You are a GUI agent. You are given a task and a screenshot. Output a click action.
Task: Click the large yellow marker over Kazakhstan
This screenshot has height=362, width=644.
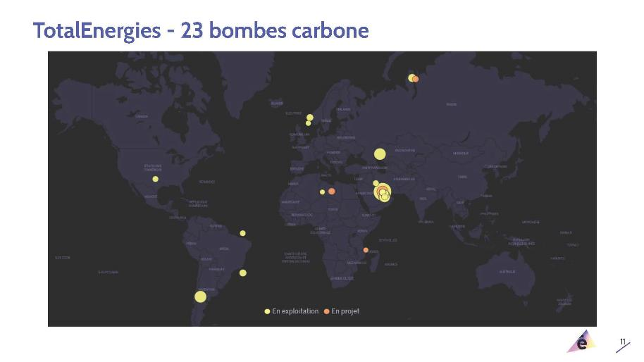(x=380, y=154)
